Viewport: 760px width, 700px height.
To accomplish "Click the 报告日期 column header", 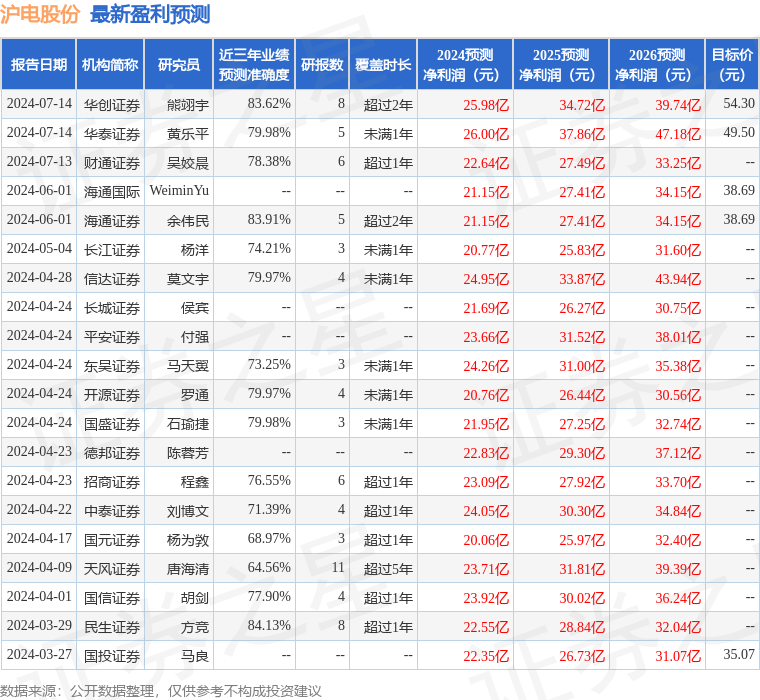I will pos(38,64).
